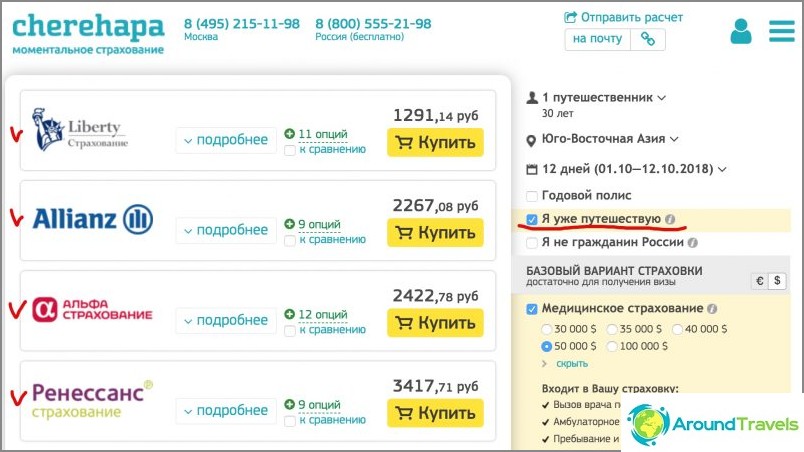Open Liberty 11 опций link
The width and height of the screenshot is (804, 452).
pyautogui.click(x=323, y=134)
